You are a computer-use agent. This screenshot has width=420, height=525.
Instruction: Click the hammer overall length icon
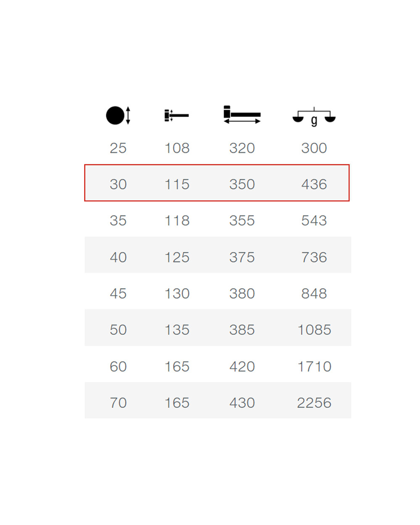tap(242, 115)
